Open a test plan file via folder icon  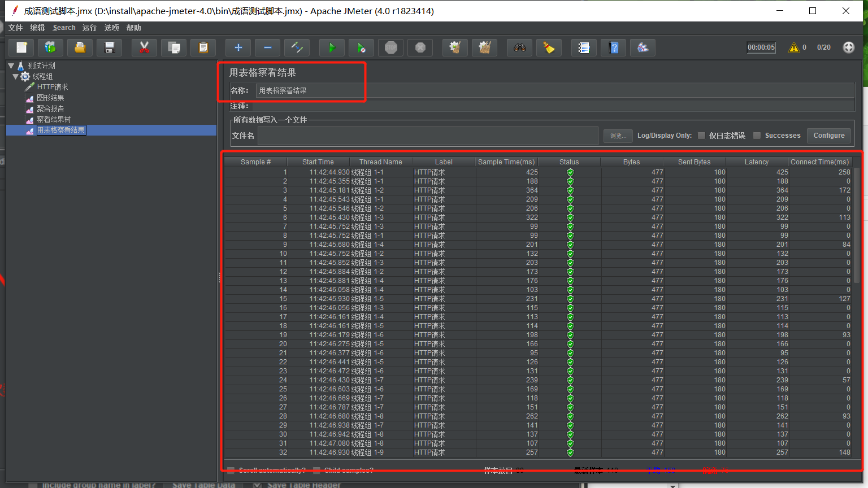[x=80, y=48]
